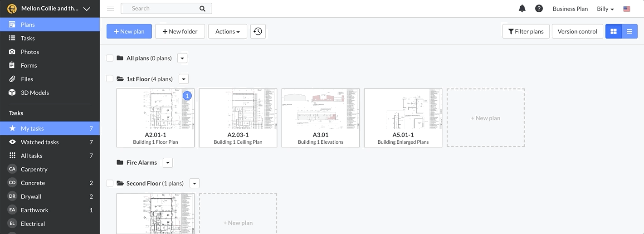Click Filter plans button
The width and height of the screenshot is (644, 234).
click(526, 31)
